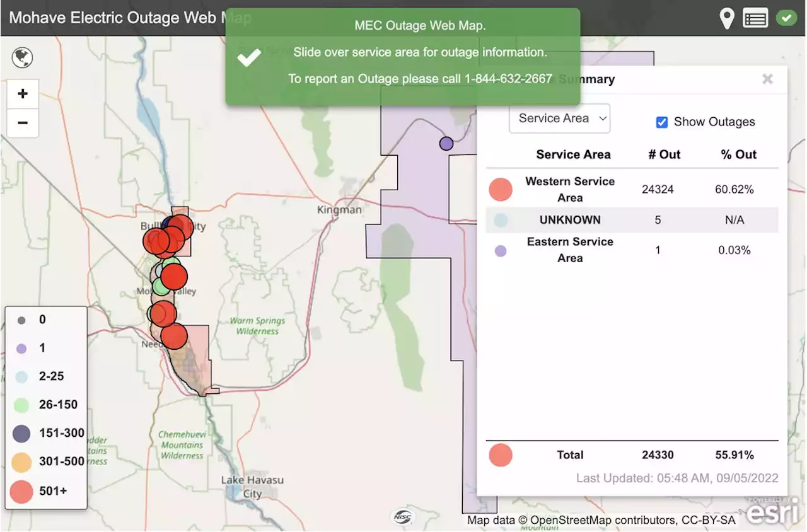The width and height of the screenshot is (807, 532).
Task: Select the UNKNOWN service area row
Action: [x=632, y=220]
